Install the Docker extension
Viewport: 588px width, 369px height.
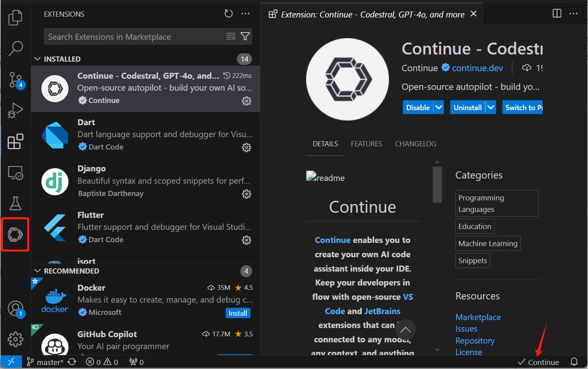238,313
